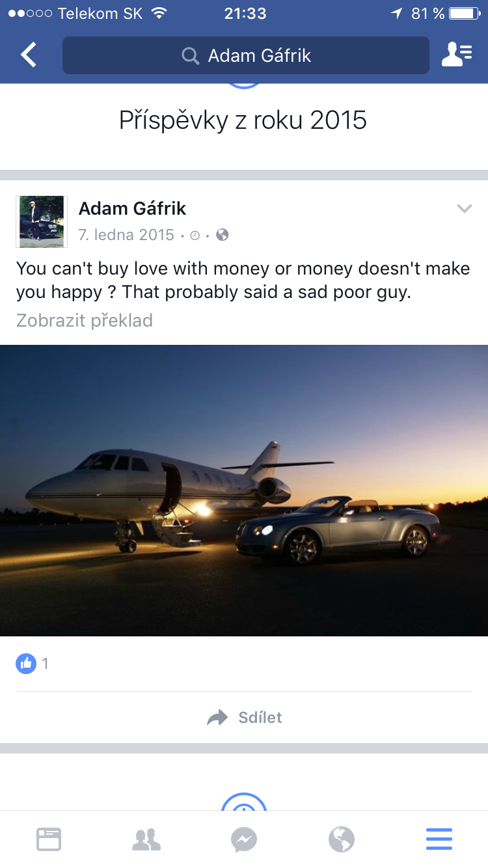This screenshot has height=868, width=488.
Task: Tap Adam Gáfrik profile picture
Action: click(42, 221)
